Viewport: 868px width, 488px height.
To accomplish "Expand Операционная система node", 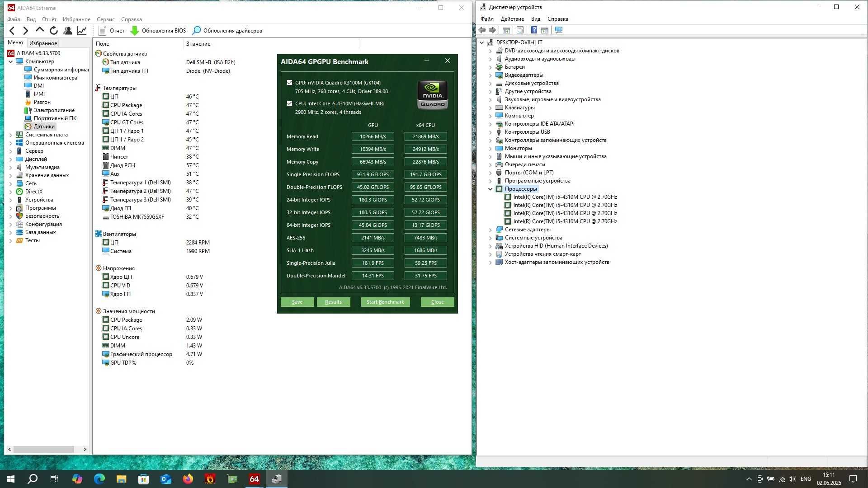I will pos(10,143).
